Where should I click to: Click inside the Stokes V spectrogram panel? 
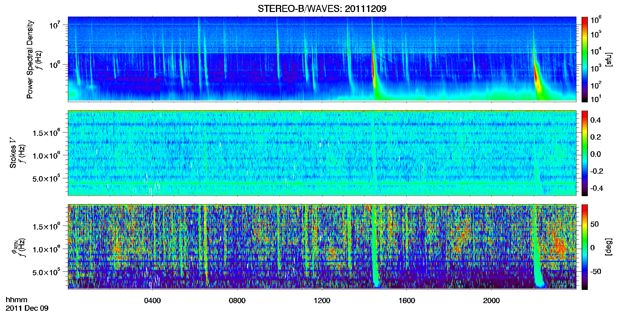(322, 153)
